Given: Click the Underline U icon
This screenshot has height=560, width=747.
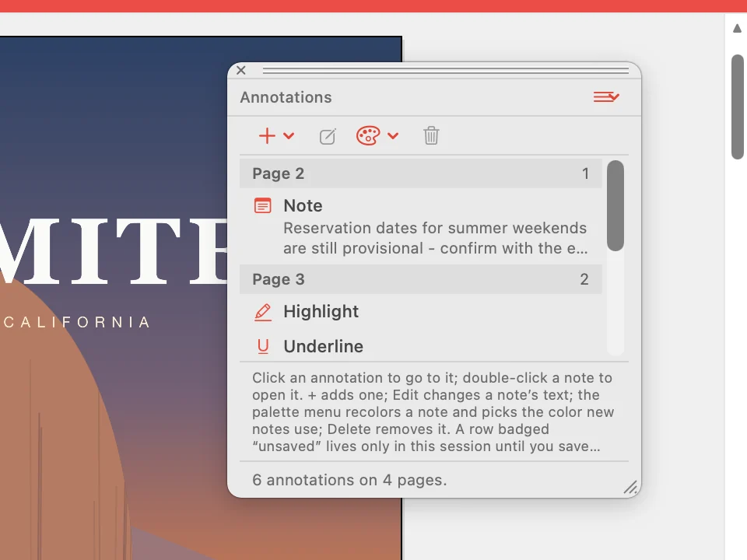Looking at the screenshot, I should [x=263, y=347].
